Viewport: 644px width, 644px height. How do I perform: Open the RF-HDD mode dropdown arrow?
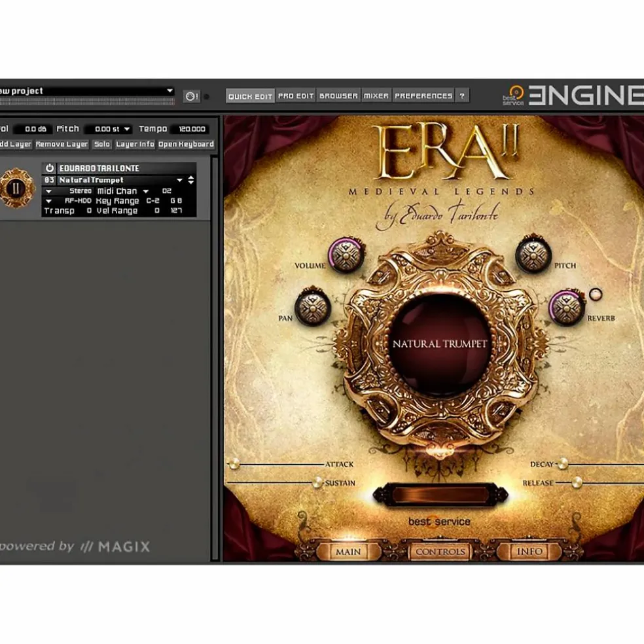pyautogui.click(x=48, y=201)
